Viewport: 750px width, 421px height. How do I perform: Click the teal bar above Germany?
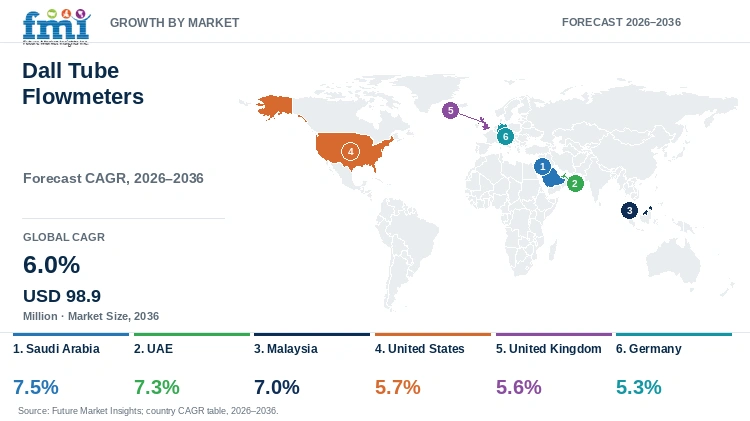point(674,334)
